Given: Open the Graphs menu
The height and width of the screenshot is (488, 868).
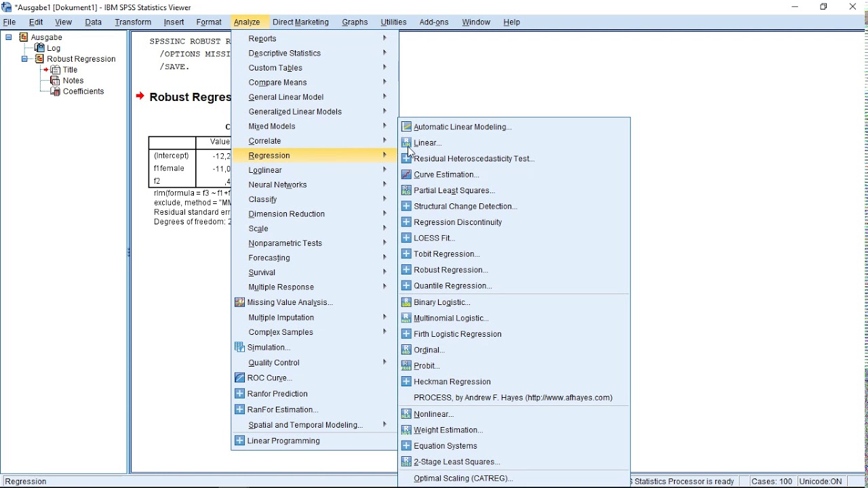Looking at the screenshot, I should [x=355, y=22].
